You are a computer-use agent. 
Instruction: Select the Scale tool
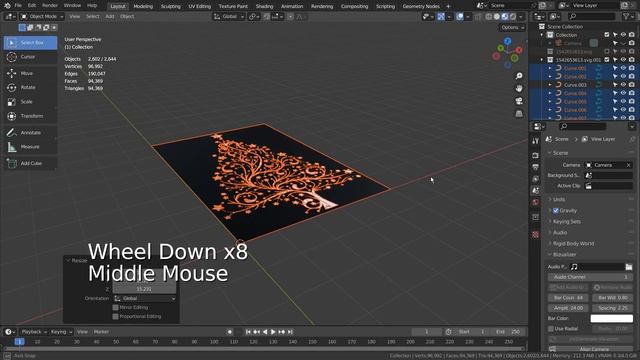[30, 102]
